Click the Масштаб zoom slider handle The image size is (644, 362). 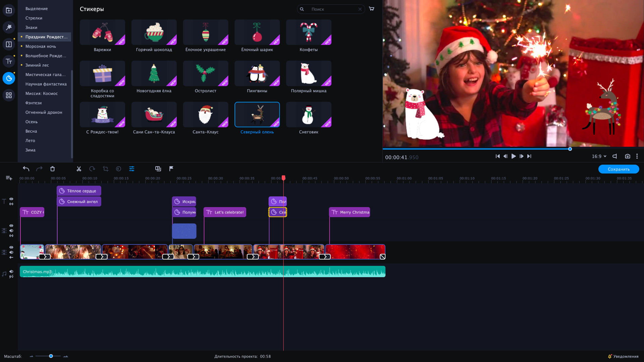tap(51, 356)
